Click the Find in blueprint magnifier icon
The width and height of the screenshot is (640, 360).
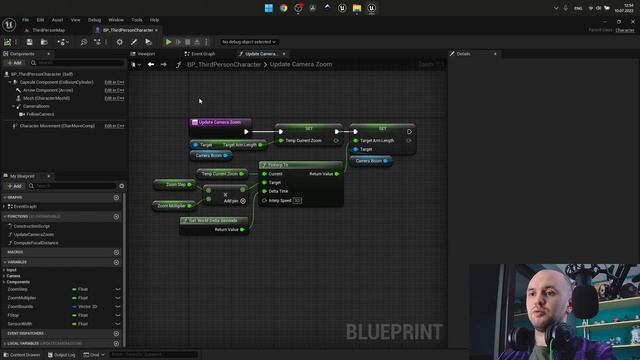[84, 42]
